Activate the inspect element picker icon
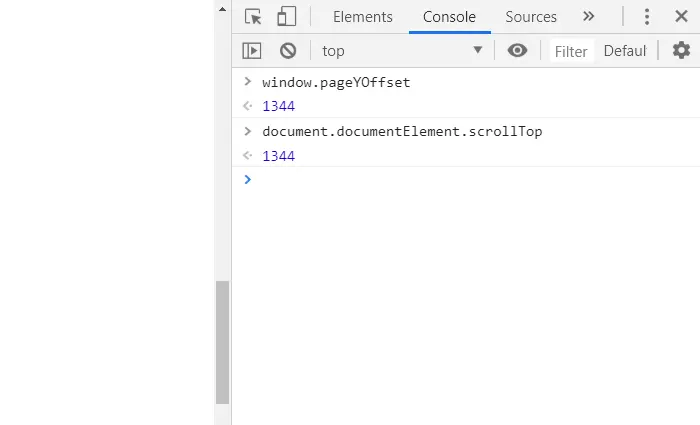This screenshot has width=700, height=425. 253,17
